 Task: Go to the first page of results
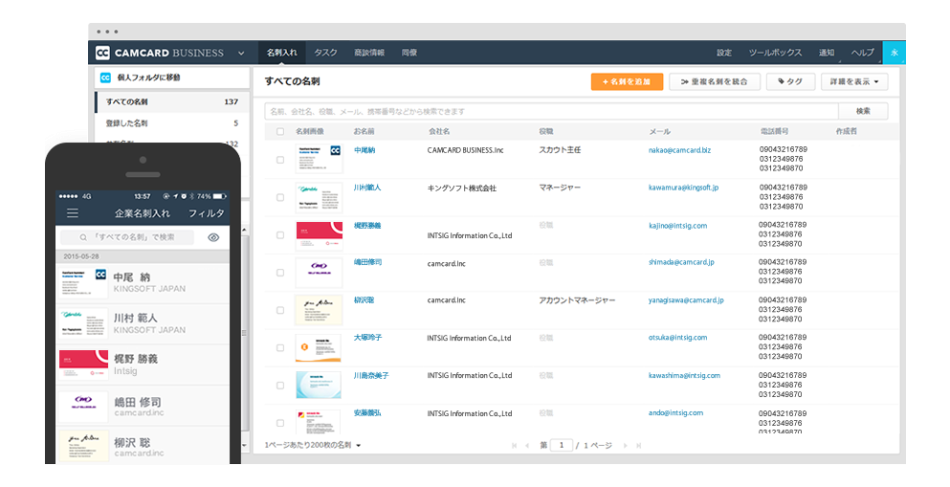[x=514, y=445]
